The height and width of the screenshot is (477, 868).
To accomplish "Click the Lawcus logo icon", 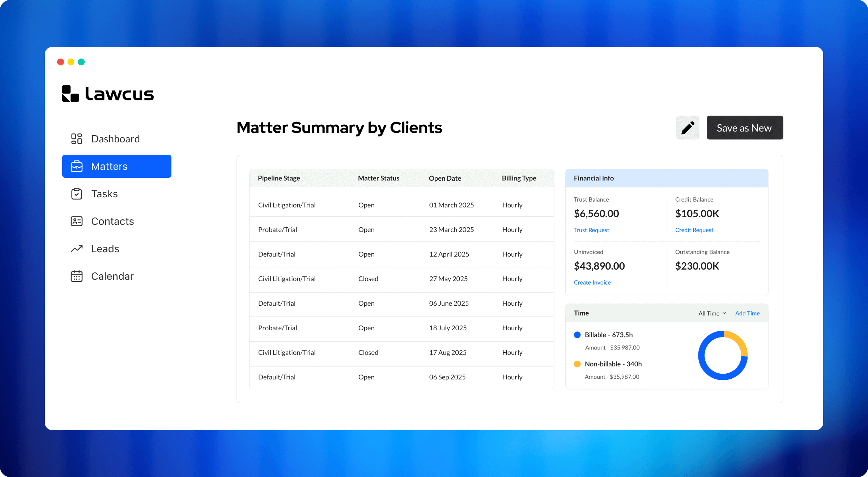I will [x=71, y=94].
